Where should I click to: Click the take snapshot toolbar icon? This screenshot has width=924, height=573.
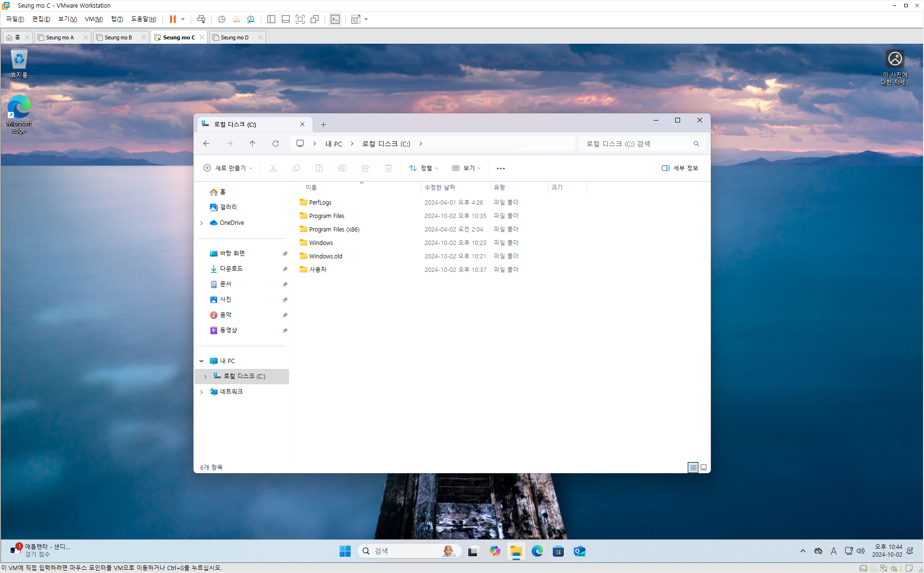[x=221, y=19]
